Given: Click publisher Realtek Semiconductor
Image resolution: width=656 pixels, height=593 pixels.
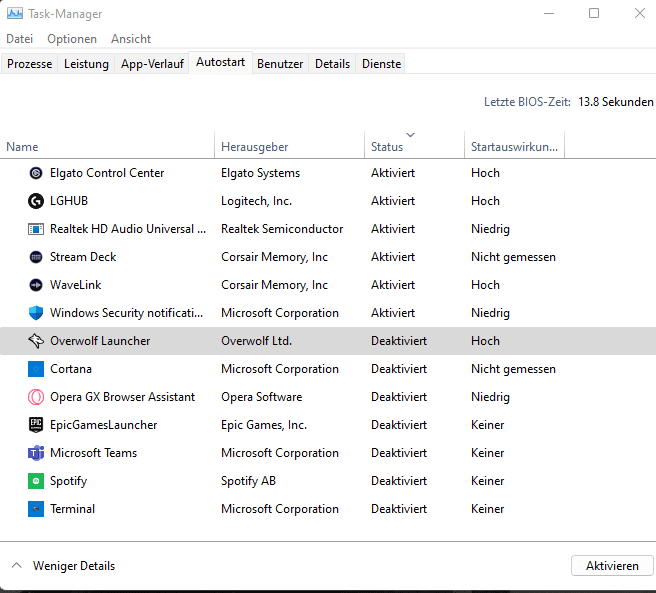Looking at the screenshot, I should [282, 229].
